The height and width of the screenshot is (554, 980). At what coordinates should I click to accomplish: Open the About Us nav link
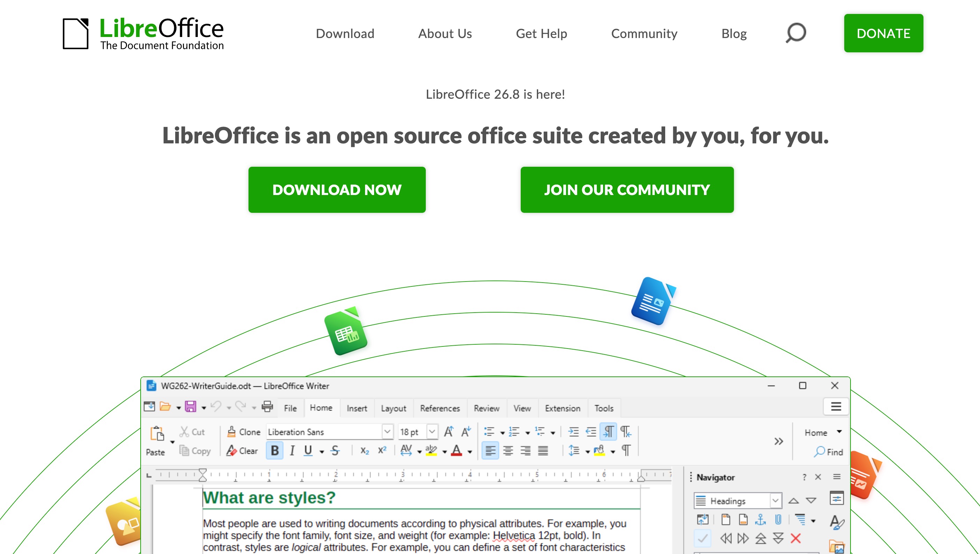(445, 33)
